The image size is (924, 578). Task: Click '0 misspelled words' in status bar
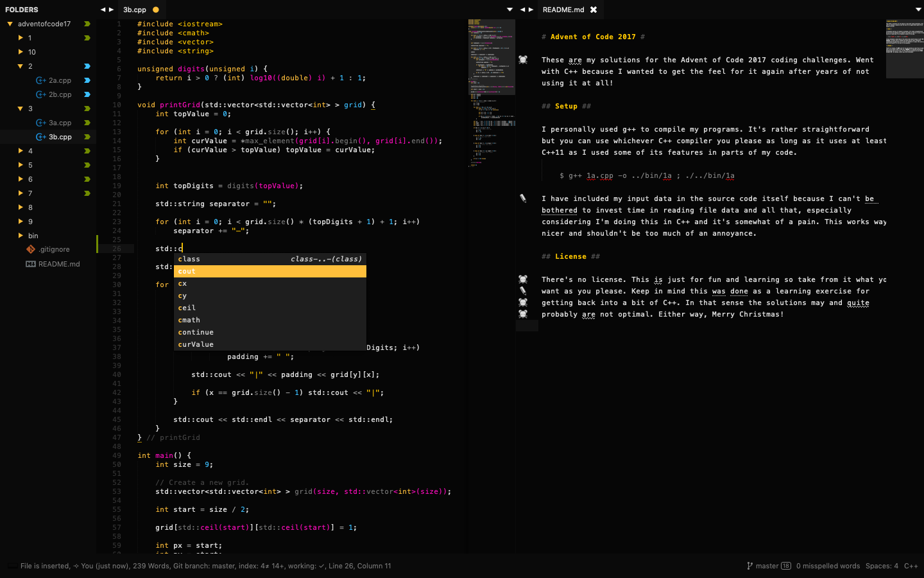coord(828,566)
